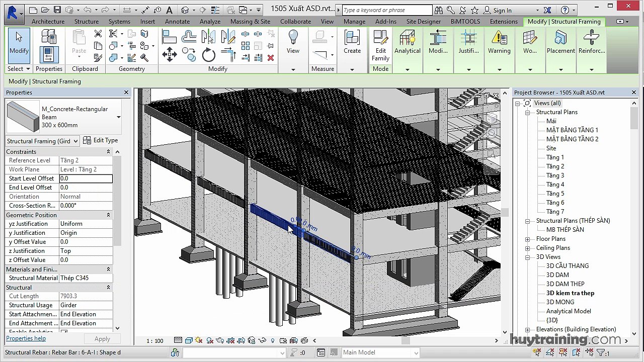Screen dimensions: 644x362
Task: Select the Move tool
Action: (x=169, y=55)
